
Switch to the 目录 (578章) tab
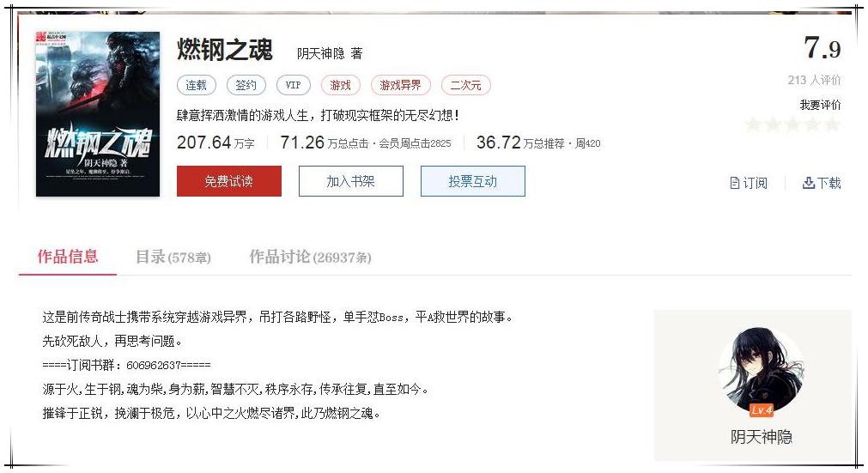[x=173, y=258]
